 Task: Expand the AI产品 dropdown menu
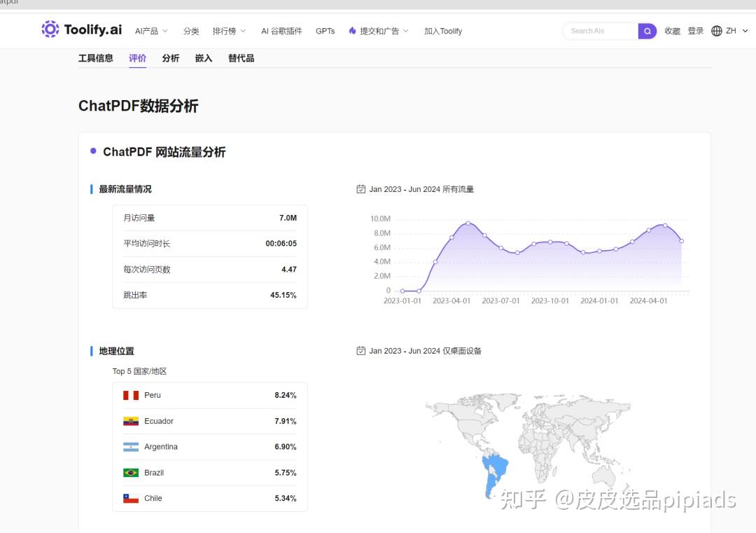[x=151, y=31]
